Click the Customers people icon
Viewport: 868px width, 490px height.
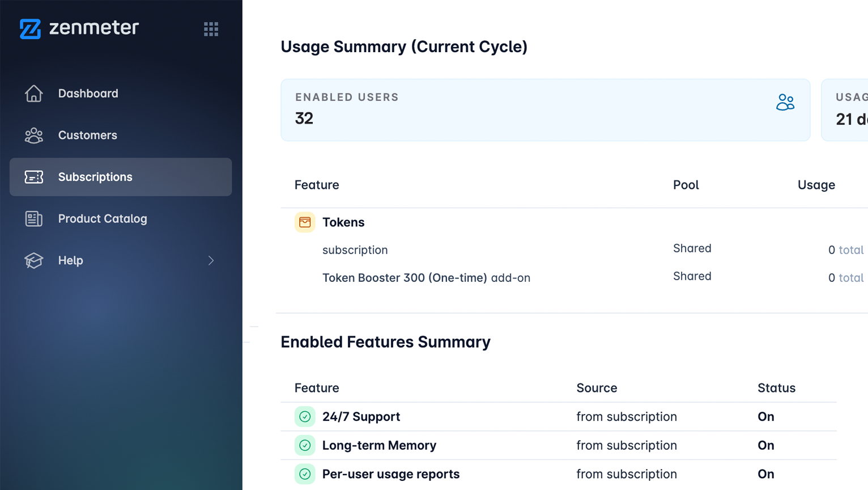tap(34, 135)
